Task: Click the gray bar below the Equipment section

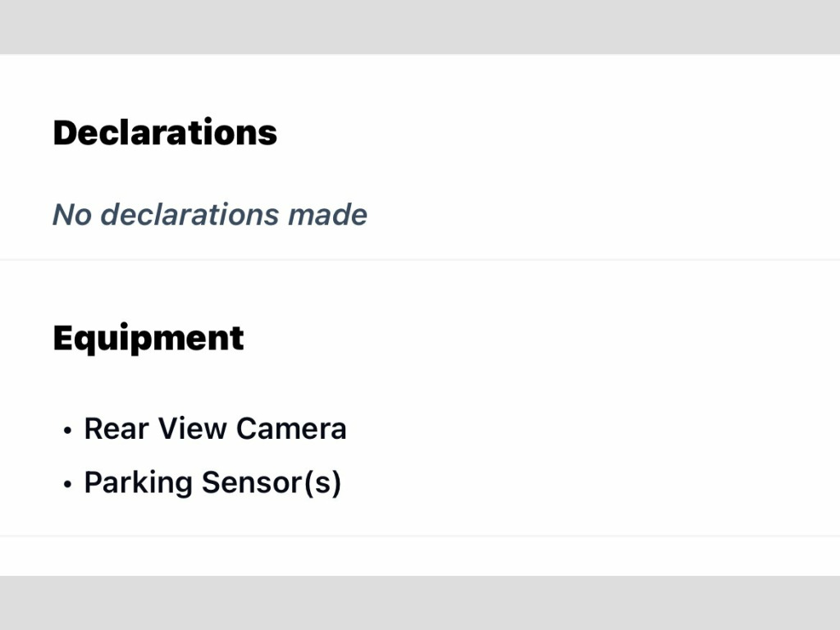Action: [420, 603]
